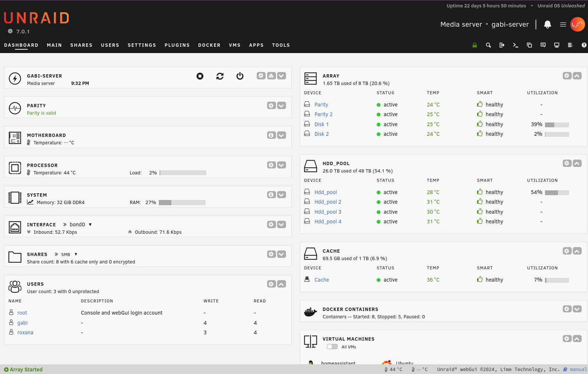Click the RAM usage bar

[x=182, y=203]
